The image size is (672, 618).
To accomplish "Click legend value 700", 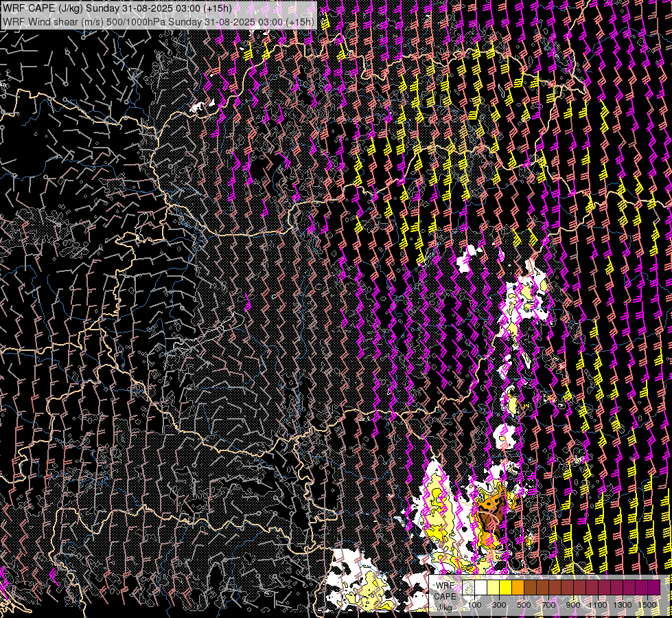I will (548, 605).
